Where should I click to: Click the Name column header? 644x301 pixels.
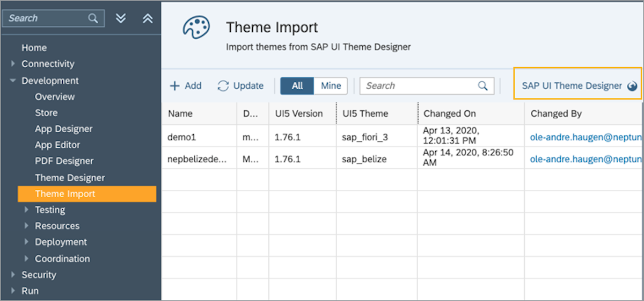[199, 113]
